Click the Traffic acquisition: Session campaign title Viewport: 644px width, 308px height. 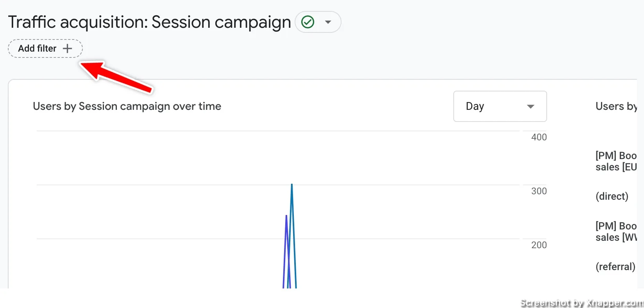point(149,22)
